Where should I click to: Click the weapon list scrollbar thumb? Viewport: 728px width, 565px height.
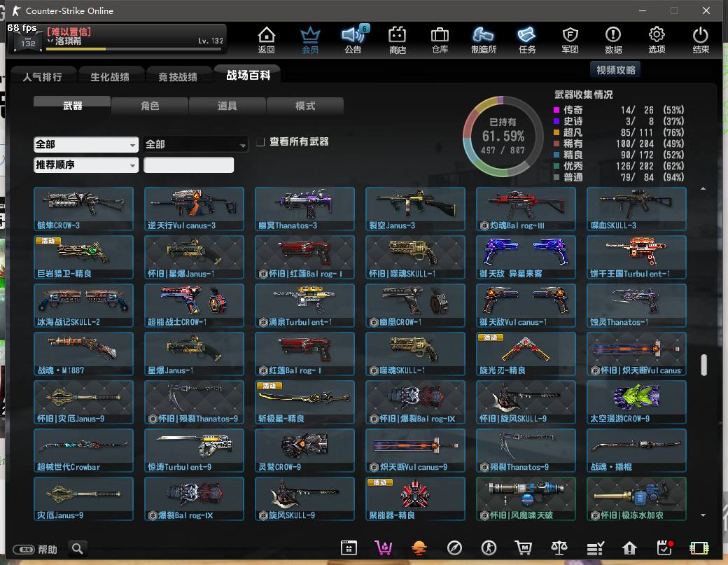point(704,365)
